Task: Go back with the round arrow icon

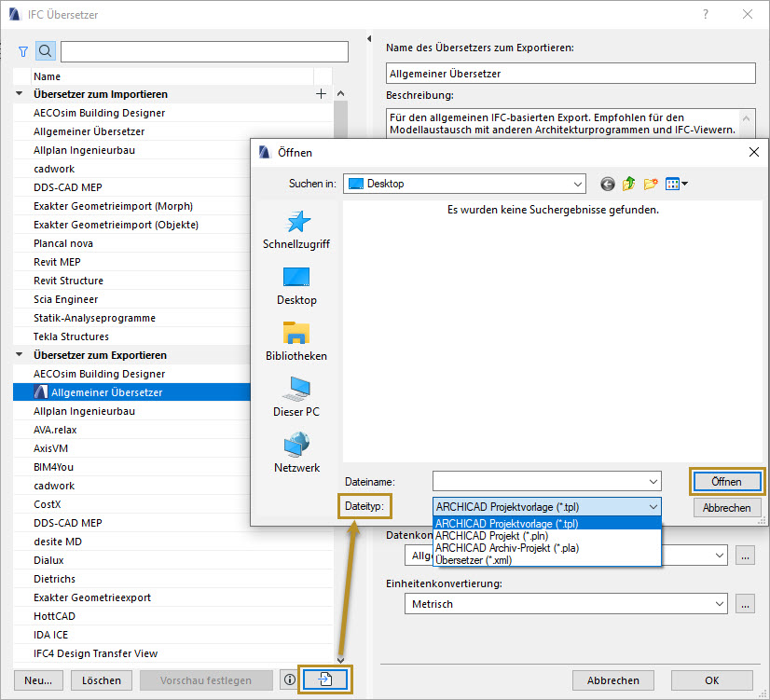Action: pos(608,184)
